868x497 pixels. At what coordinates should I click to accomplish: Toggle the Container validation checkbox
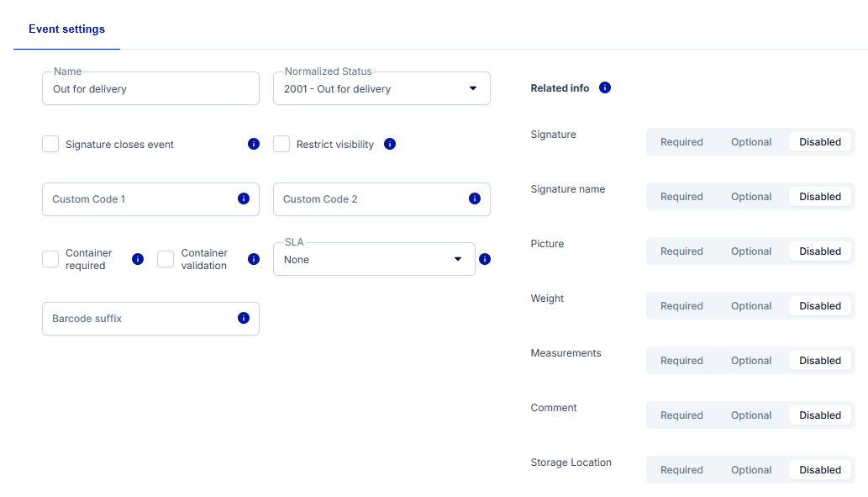[x=166, y=259]
